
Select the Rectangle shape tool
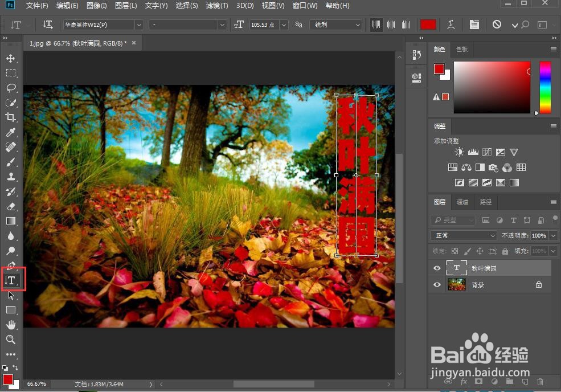click(10, 310)
